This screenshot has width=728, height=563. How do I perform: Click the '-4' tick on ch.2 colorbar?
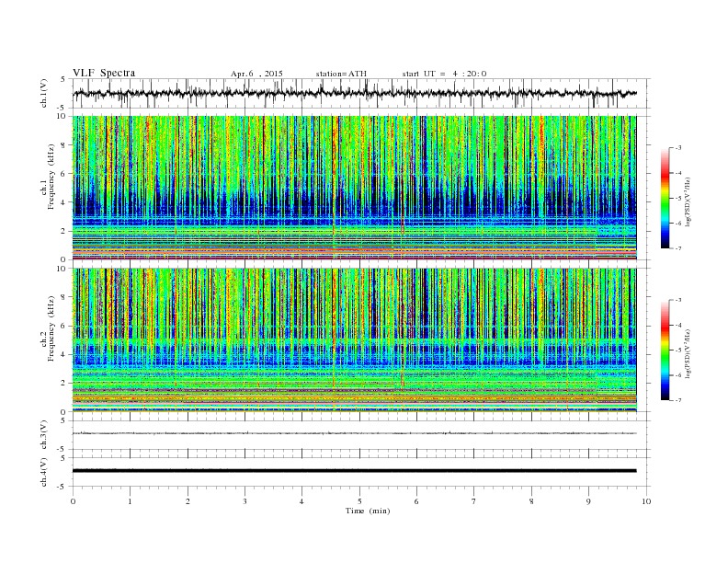pyautogui.click(x=678, y=326)
